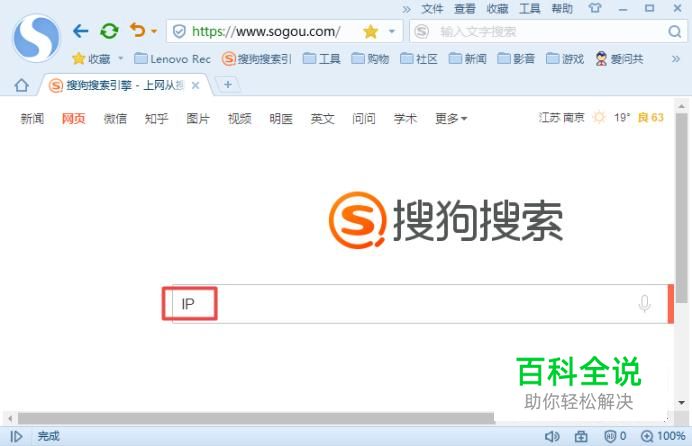Click the magnifier search icon in toolbar
Image resolution: width=692 pixels, height=446 pixels.
click(674, 31)
